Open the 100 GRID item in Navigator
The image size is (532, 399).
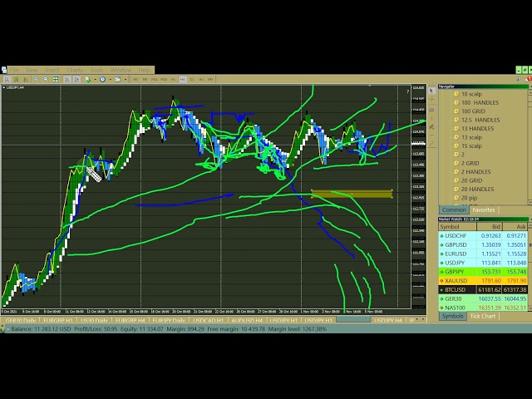[x=473, y=111]
